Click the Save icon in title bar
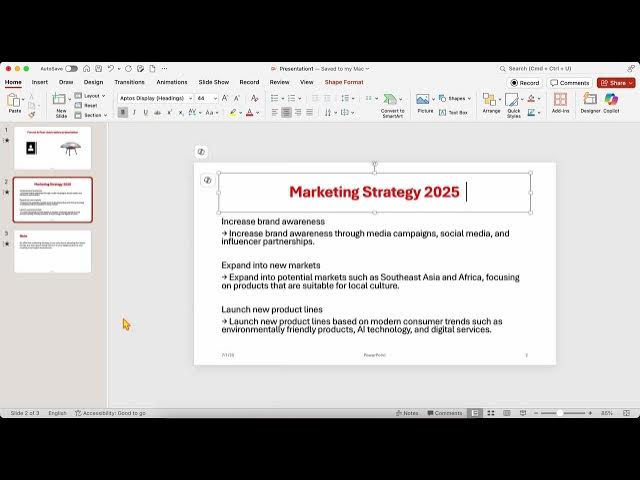This screenshot has width=640, height=480. coord(98,69)
